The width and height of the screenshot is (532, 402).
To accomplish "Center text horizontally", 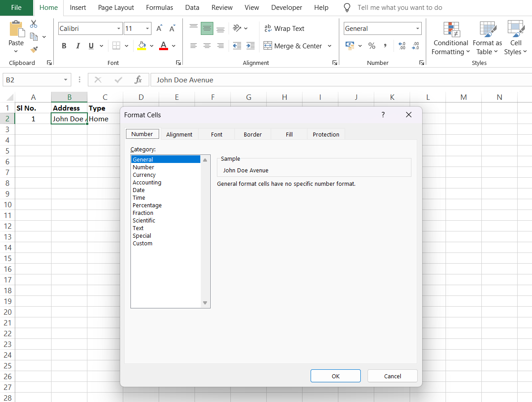I will [207, 46].
